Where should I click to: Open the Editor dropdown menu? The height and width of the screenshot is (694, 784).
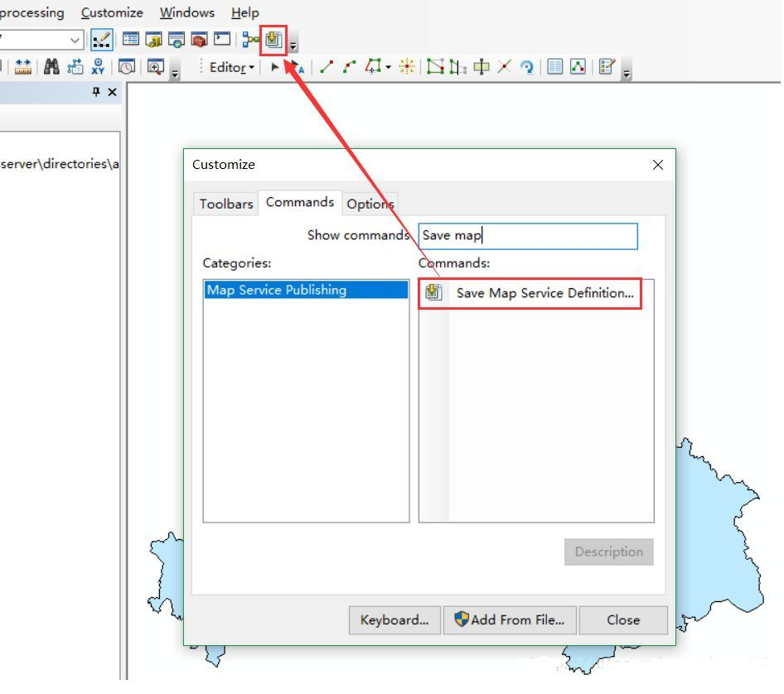[x=230, y=68]
